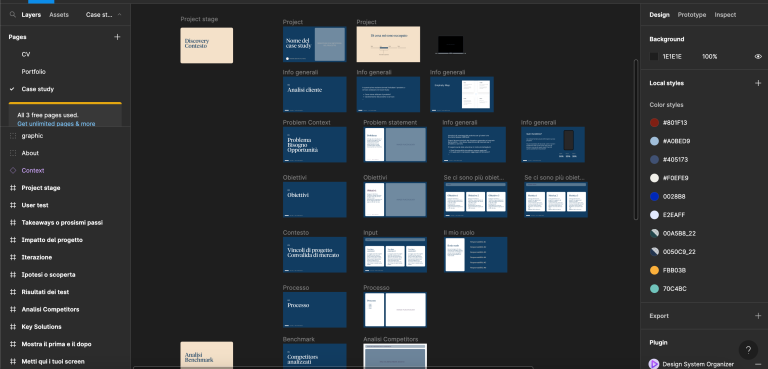Click the #801F13 color style swatch

coord(654,123)
